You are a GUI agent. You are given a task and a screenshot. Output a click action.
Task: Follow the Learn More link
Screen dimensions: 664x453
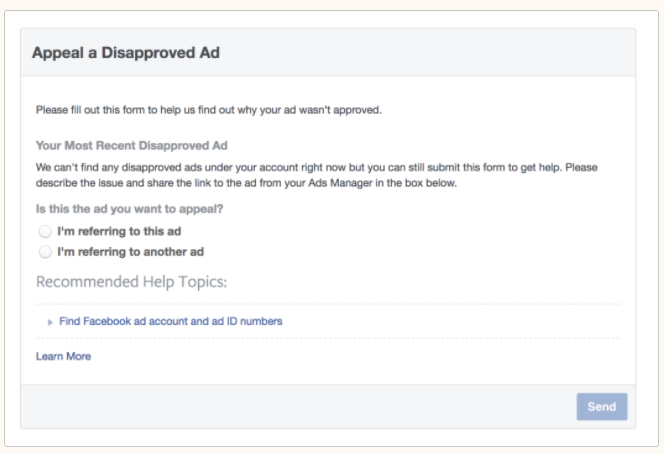[63, 356]
